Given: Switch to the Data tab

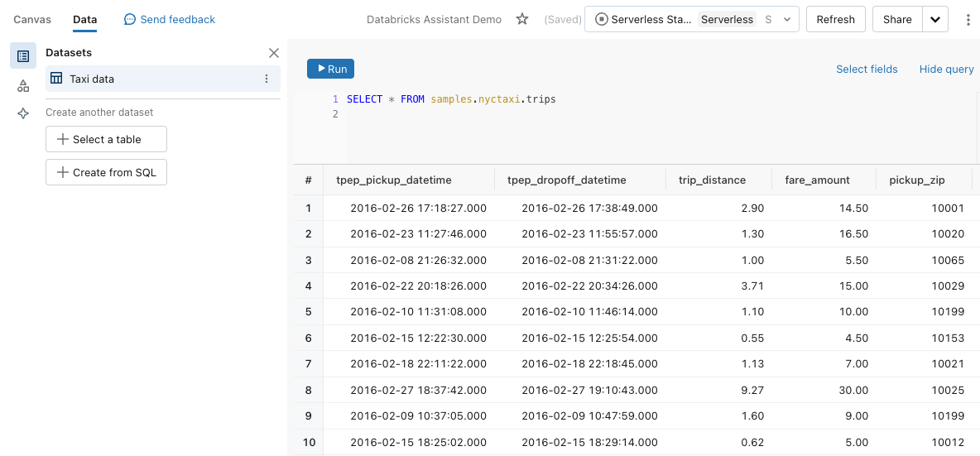Looking at the screenshot, I should [x=84, y=19].
